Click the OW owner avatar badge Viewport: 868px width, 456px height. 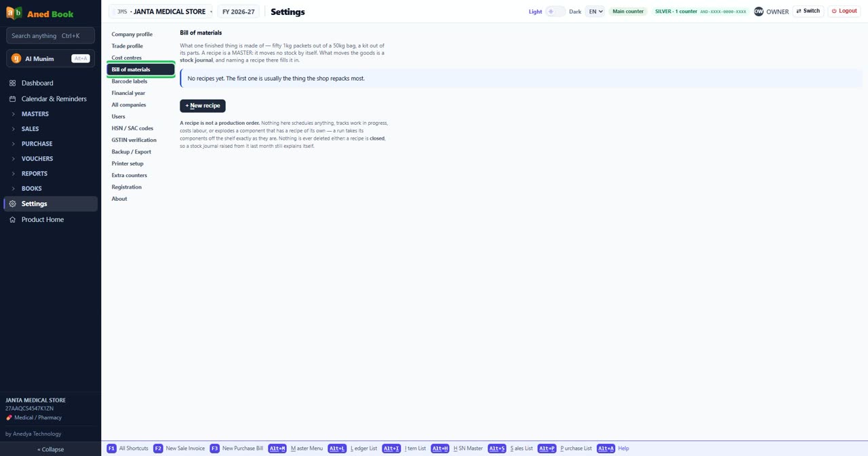(759, 12)
